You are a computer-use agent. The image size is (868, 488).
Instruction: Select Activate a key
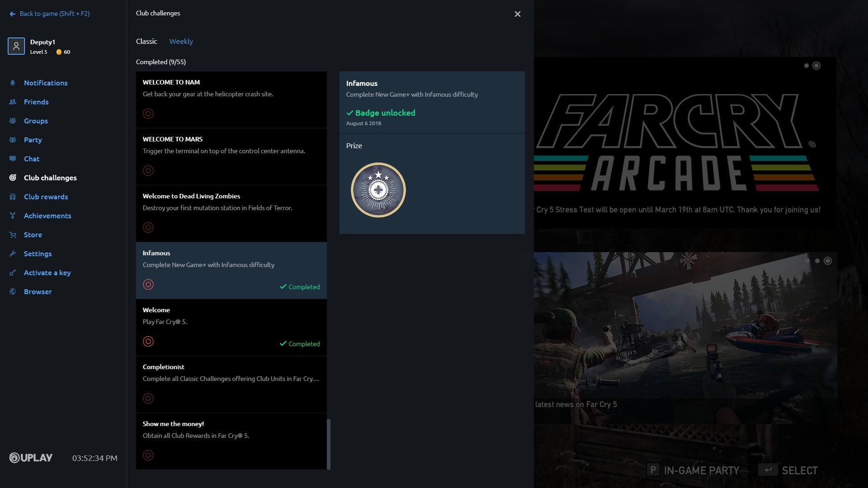click(x=47, y=272)
